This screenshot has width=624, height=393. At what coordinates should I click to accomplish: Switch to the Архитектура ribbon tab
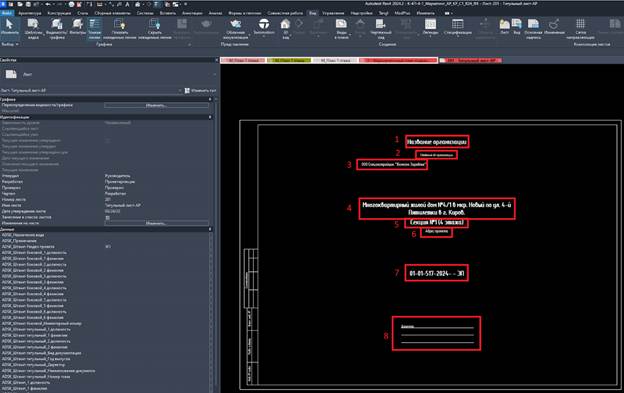click(x=29, y=13)
